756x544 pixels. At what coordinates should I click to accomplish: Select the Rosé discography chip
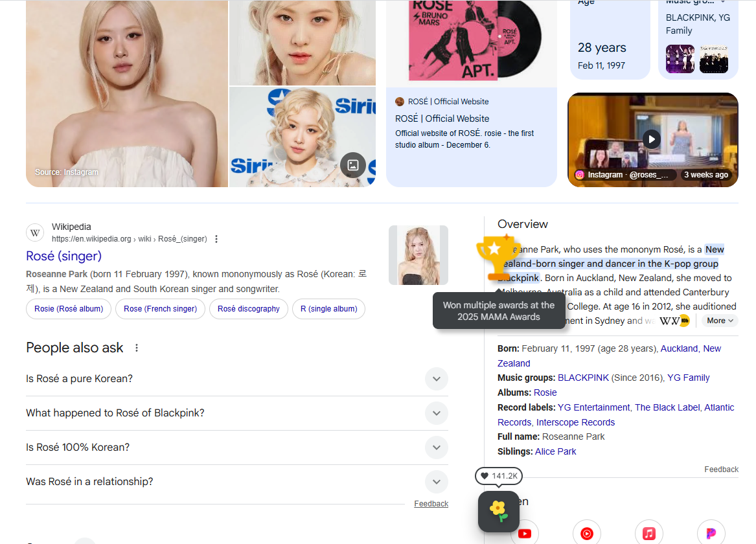pos(248,309)
